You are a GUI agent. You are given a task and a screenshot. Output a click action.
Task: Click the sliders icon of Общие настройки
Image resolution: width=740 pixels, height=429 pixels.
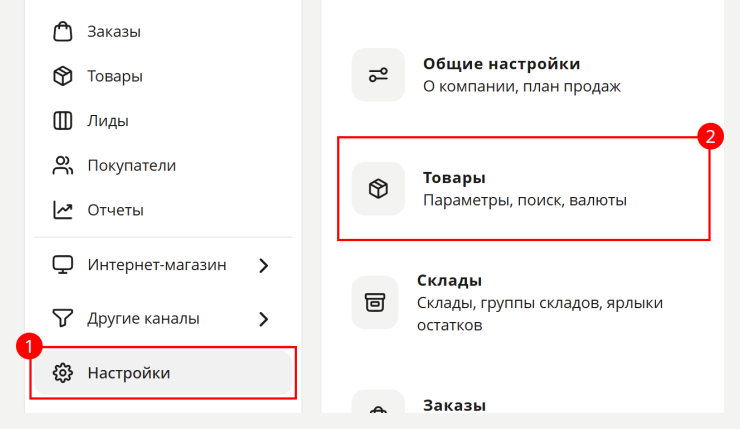pos(378,75)
